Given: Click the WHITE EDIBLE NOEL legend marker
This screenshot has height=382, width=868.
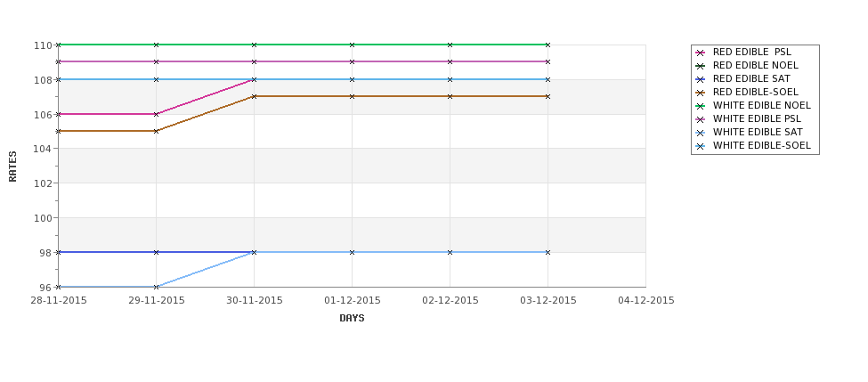Looking at the screenshot, I should pyautogui.click(x=701, y=106).
